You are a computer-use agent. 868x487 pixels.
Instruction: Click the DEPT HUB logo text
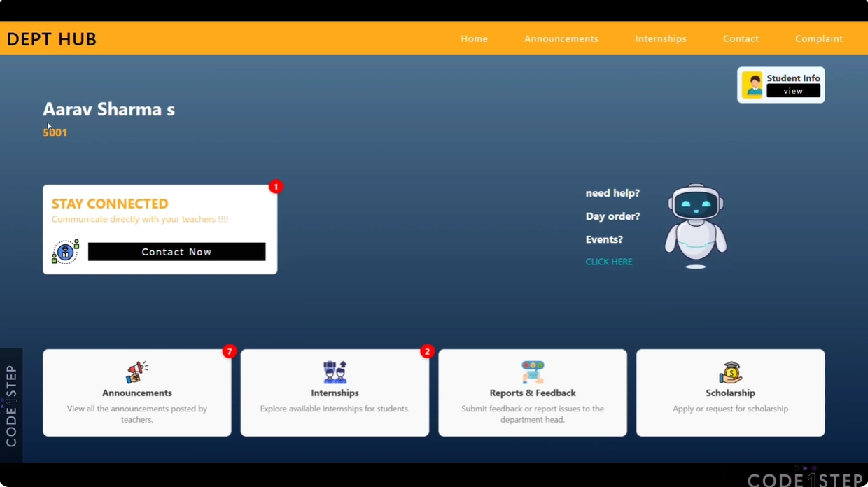(x=51, y=38)
